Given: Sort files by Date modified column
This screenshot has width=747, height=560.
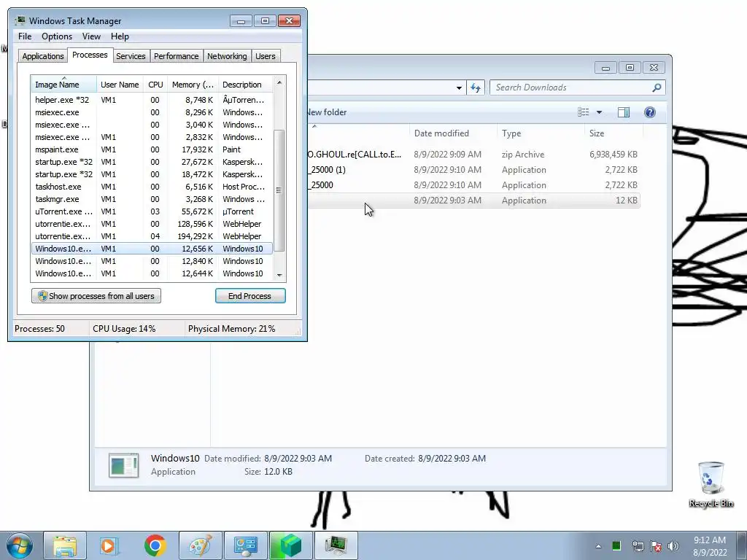Looking at the screenshot, I should coord(453,133).
